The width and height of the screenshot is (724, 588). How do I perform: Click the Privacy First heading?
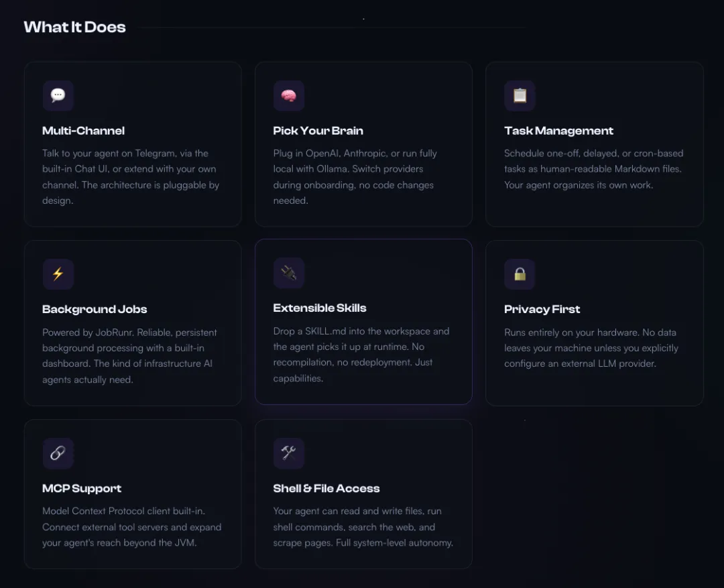(x=542, y=309)
